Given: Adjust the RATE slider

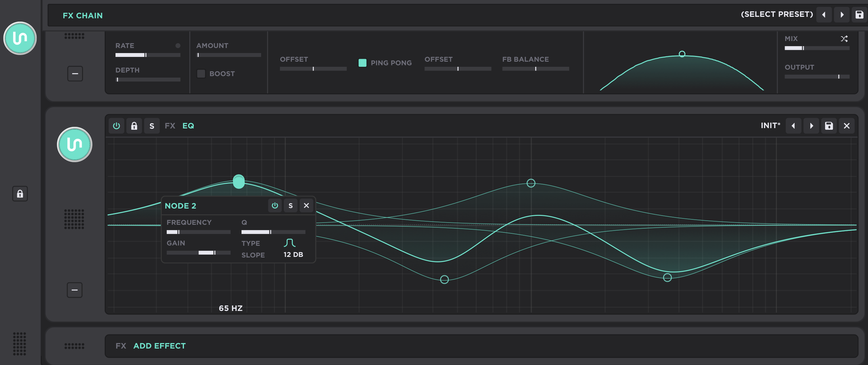Looking at the screenshot, I should tap(148, 55).
